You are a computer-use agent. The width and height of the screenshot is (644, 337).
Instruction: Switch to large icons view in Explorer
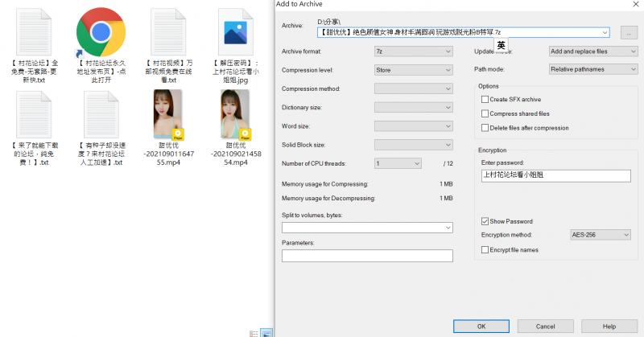(266, 332)
